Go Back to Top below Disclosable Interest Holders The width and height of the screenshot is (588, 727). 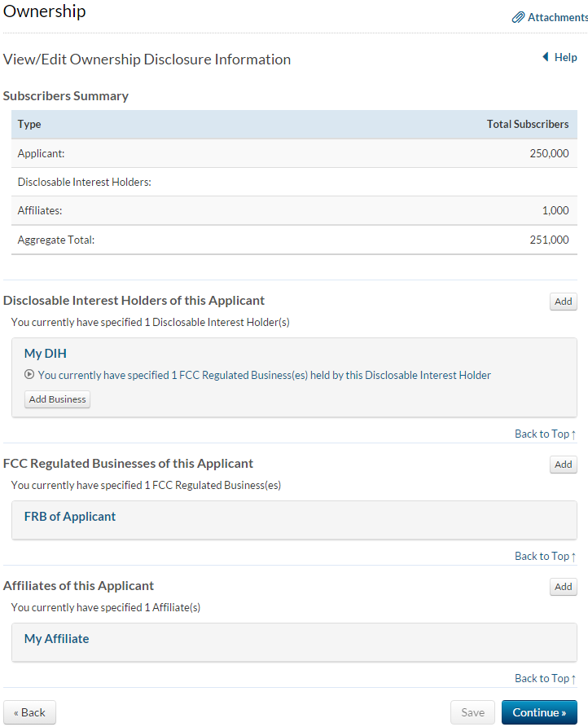point(545,434)
